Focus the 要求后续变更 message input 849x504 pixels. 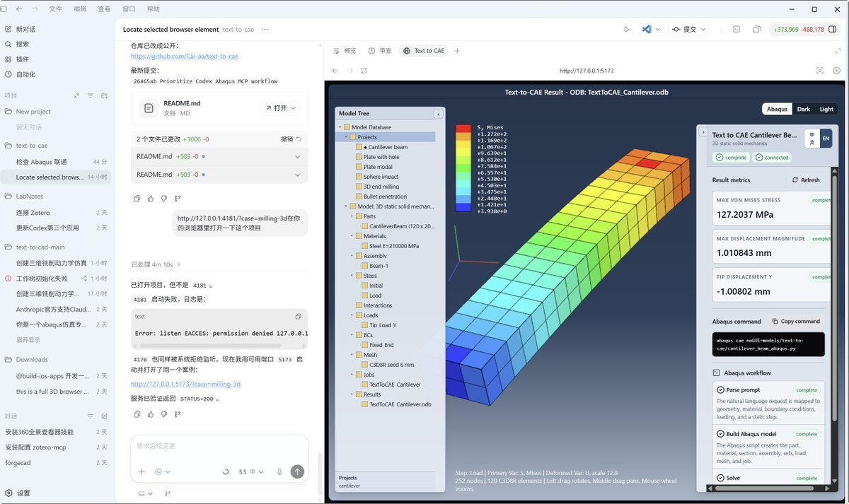tap(219, 446)
